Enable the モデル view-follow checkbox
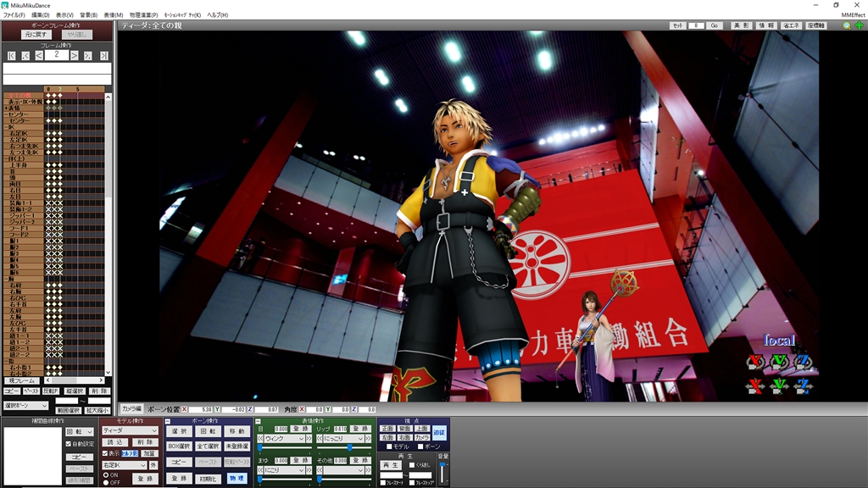Viewport: 868px width, 488px height. [389, 446]
